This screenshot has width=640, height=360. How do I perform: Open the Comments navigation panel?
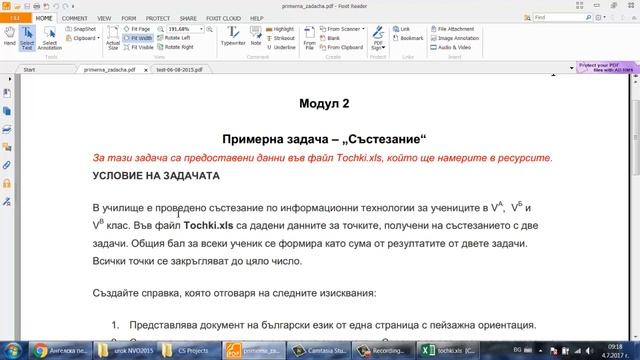click(7, 147)
